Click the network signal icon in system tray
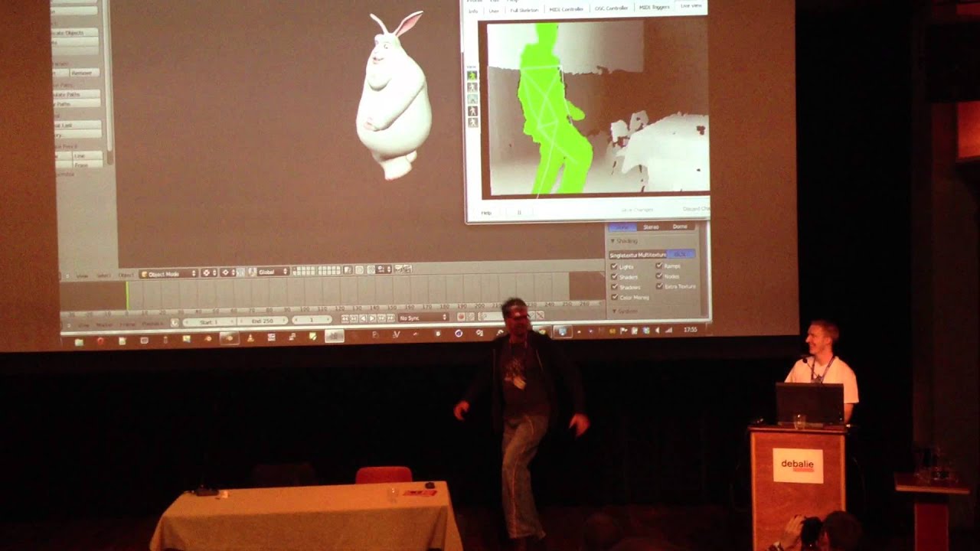 668,331
